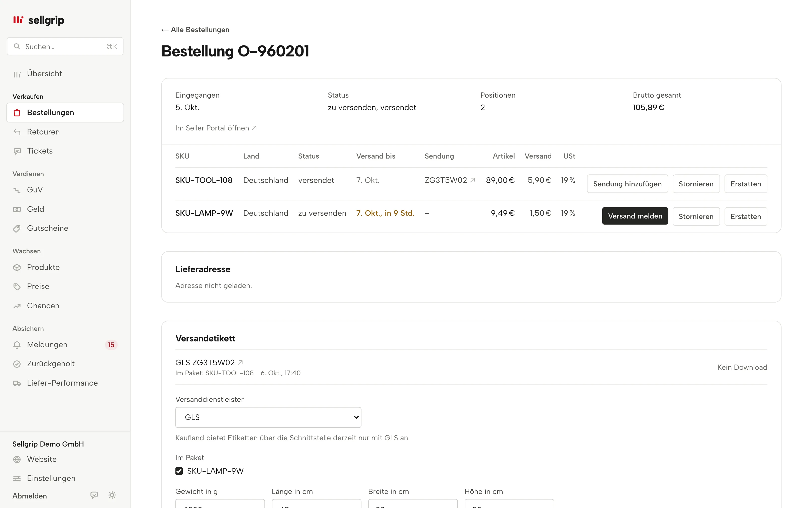The height and width of the screenshot is (508, 812).
Task: Open the feedback chat icon beside Abmelden
Action: [94, 495]
